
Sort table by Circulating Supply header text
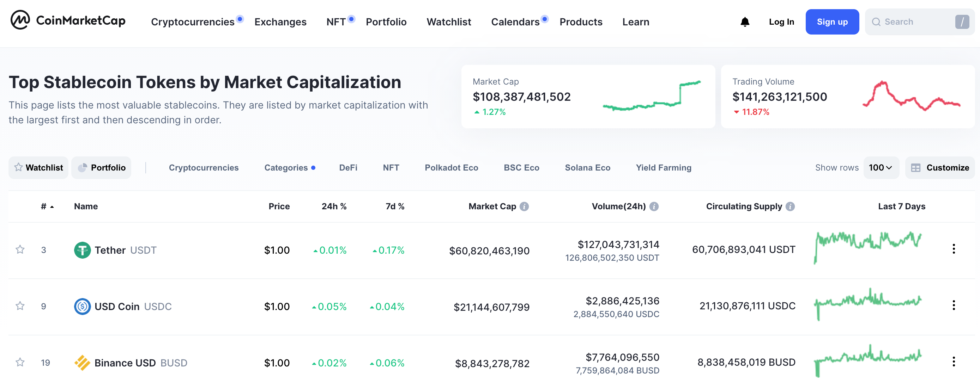[744, 206]
